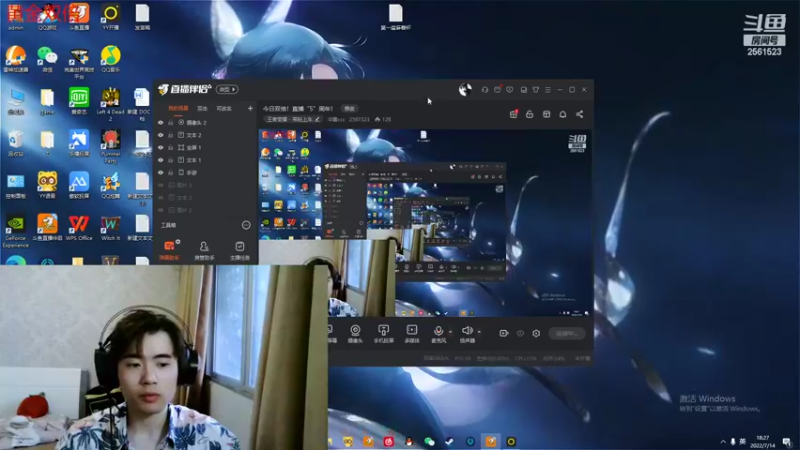Toggle the lock on 摄像头 2 source
Viewport: 800px width, 450px height.
(171, 123)
